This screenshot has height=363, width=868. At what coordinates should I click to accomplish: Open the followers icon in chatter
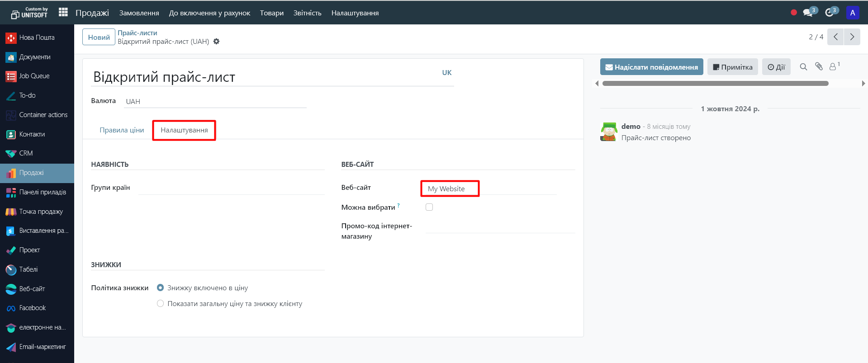[x=833, y=67]
